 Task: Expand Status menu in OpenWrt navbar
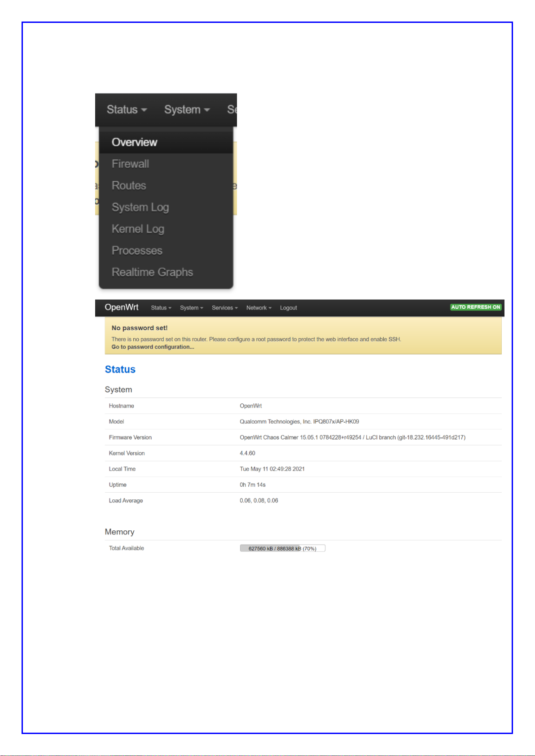(x=161, y=308)
